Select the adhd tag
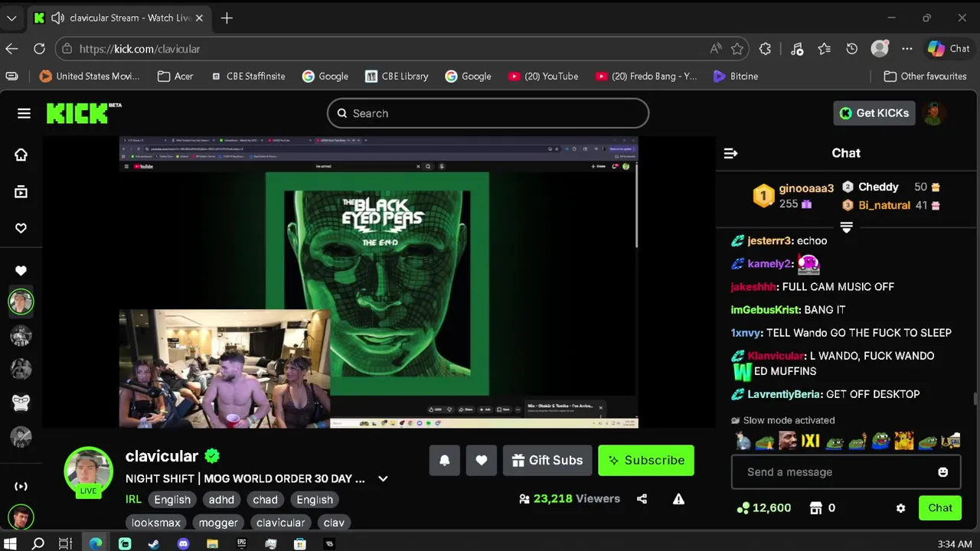This screenshot has height=551, width=980. tap(221, 500)
